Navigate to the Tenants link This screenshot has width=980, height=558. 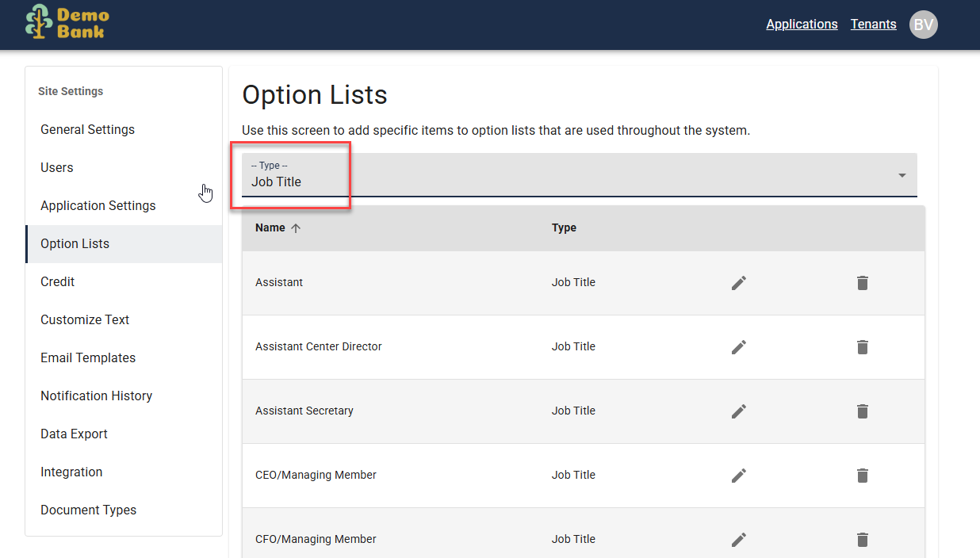873,24
